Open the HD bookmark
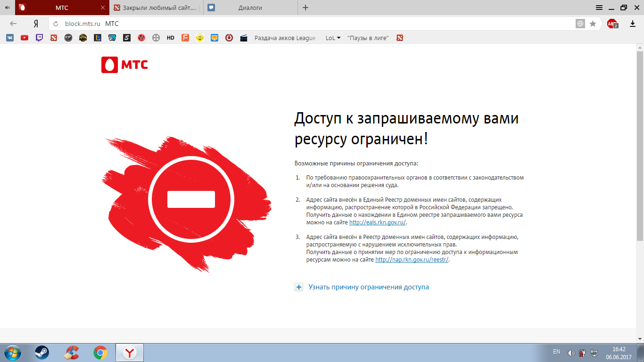The image size is (644, 362). tap(171, 38)
